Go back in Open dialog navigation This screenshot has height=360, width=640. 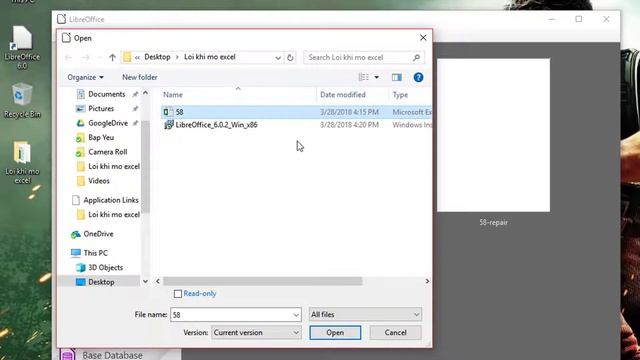(x=68, y=58)
